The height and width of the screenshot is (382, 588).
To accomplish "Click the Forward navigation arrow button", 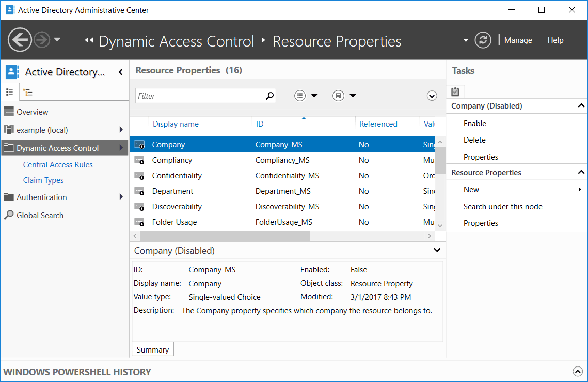I will [x=42, y=39].
